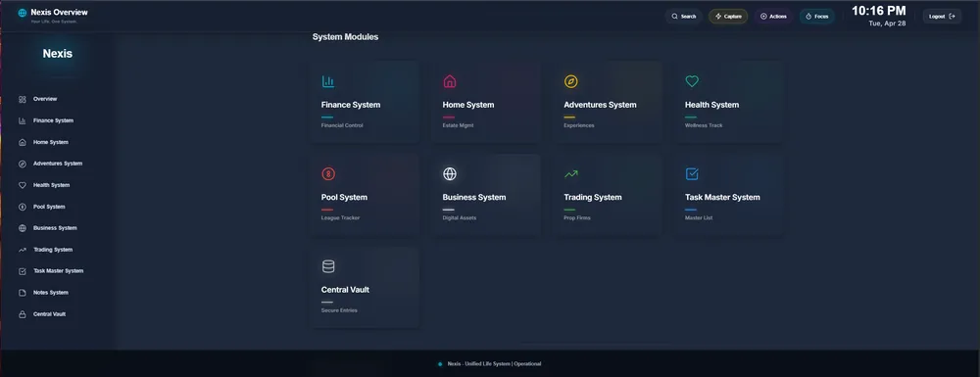Image resolution: width=980 pixels, height=377 pixels.
Task: Go to Home System sidebar label
Action: click(x=51, y=142)
